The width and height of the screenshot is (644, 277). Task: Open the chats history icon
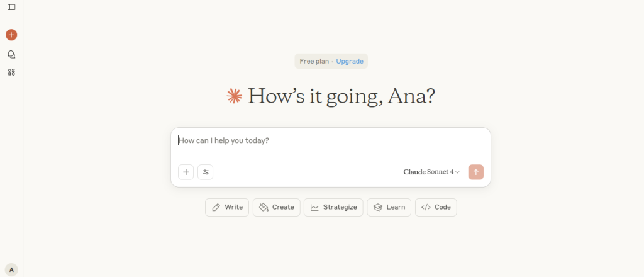click(x=11, y=55)
